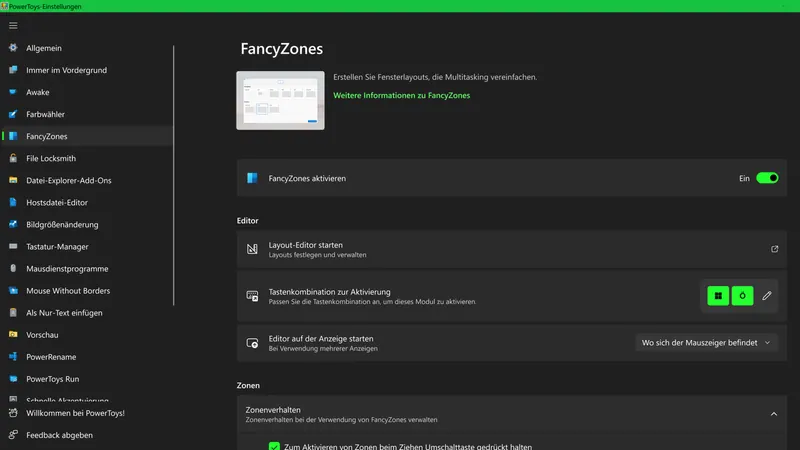Image resolution: width=800 pixels, height=450 pixels.
Task: Toggle FancyZones aktivieren switch off
Action: pos(767,178)
